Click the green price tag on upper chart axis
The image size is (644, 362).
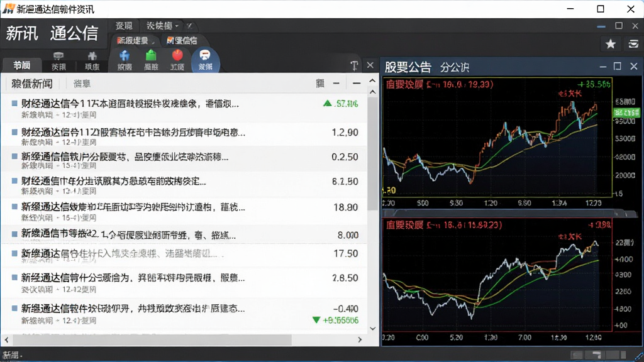pos(626,112)
